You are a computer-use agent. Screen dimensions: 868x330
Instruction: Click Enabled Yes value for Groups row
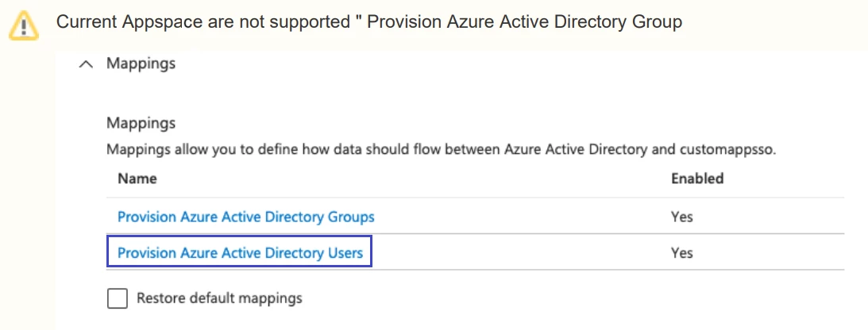[681, 217]
